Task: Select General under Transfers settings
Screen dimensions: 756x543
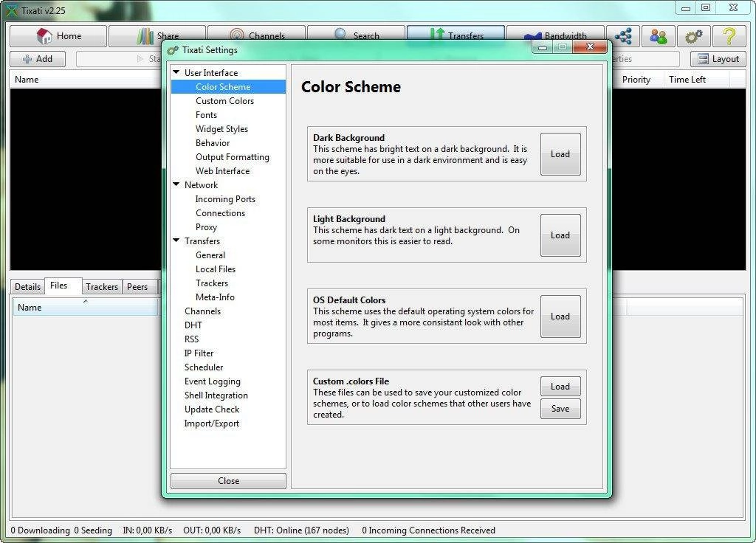Action: click(210, 255)
